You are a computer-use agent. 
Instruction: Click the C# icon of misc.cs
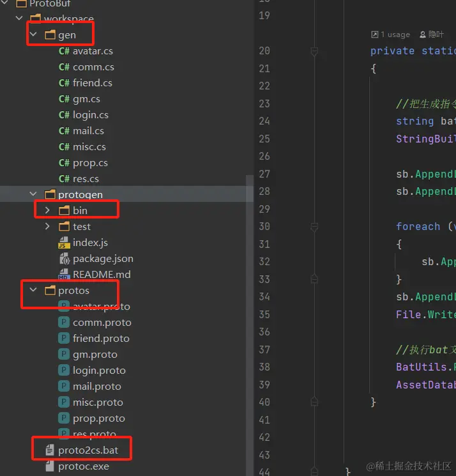(x=64, y=147)
